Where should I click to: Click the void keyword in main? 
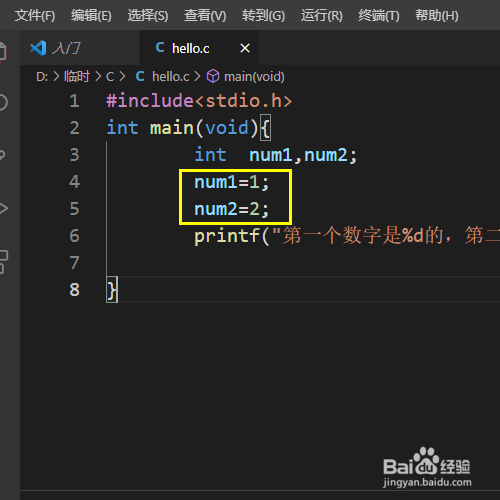click(x=227, y=128)
